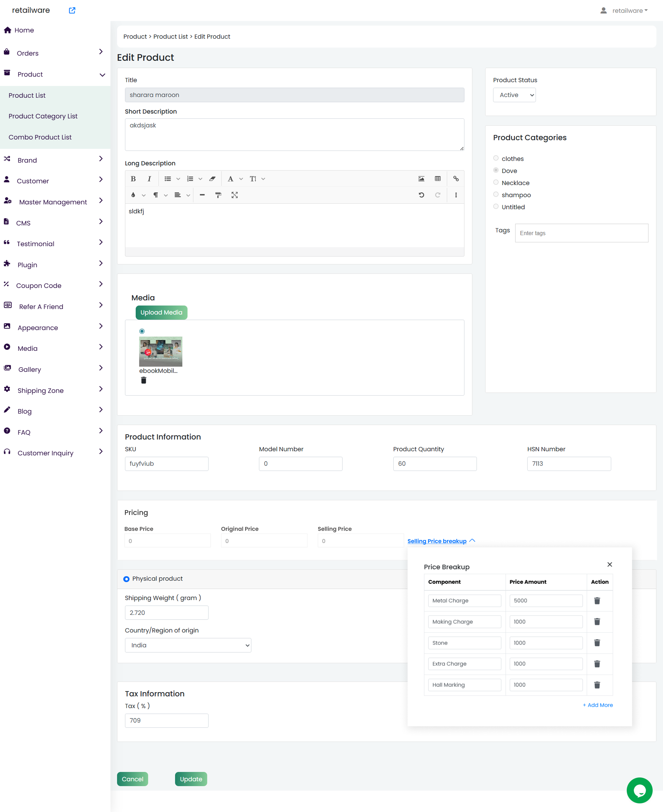Insert a table via editor toolbar
Image resolution: width=663 pixels, height=812 pixels.
[x=438, y=179]
